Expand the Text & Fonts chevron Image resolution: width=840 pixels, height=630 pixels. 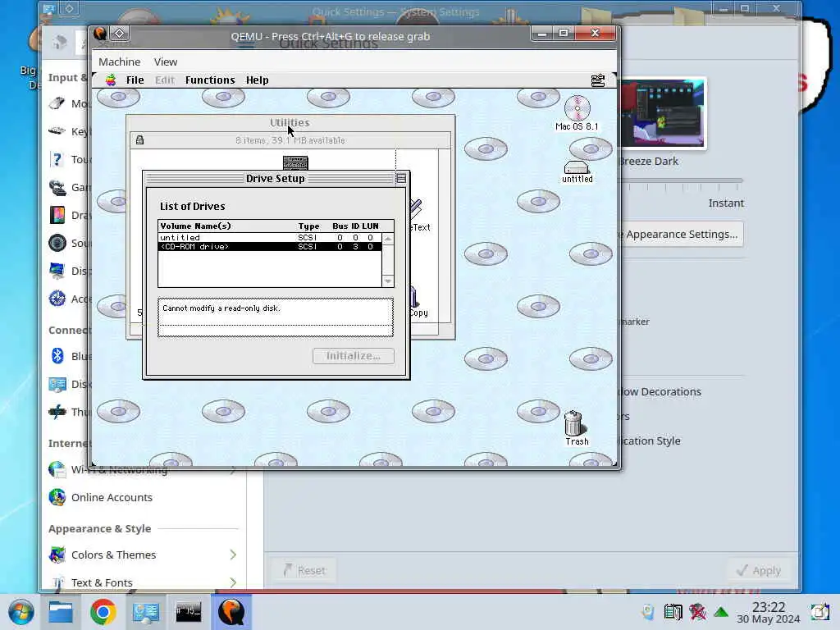(x=233, y=582)
